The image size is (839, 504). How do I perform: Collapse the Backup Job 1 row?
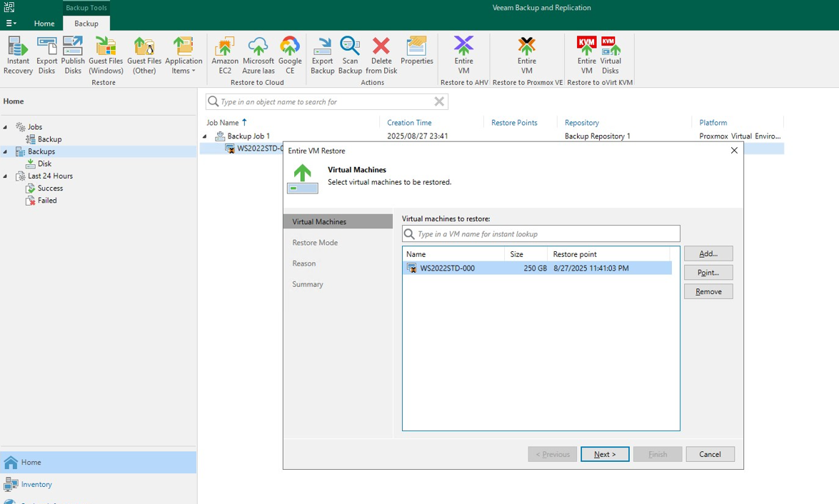(x=205, y=136)
